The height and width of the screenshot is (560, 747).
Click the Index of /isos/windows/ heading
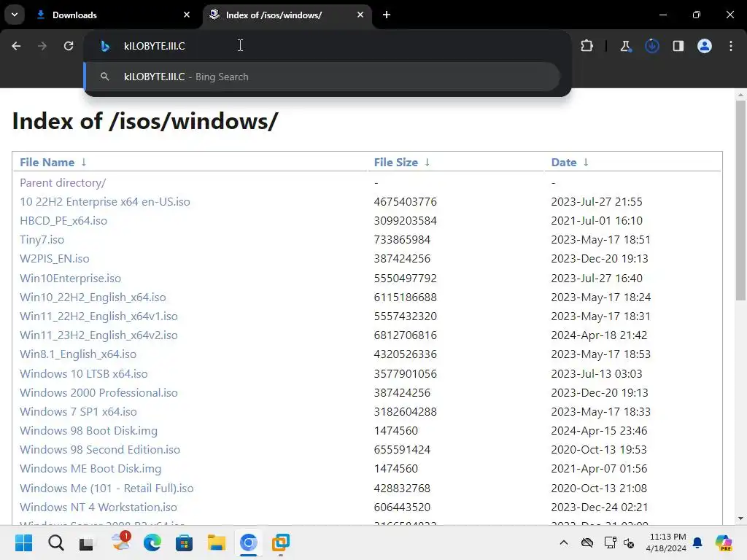point(145,121)
